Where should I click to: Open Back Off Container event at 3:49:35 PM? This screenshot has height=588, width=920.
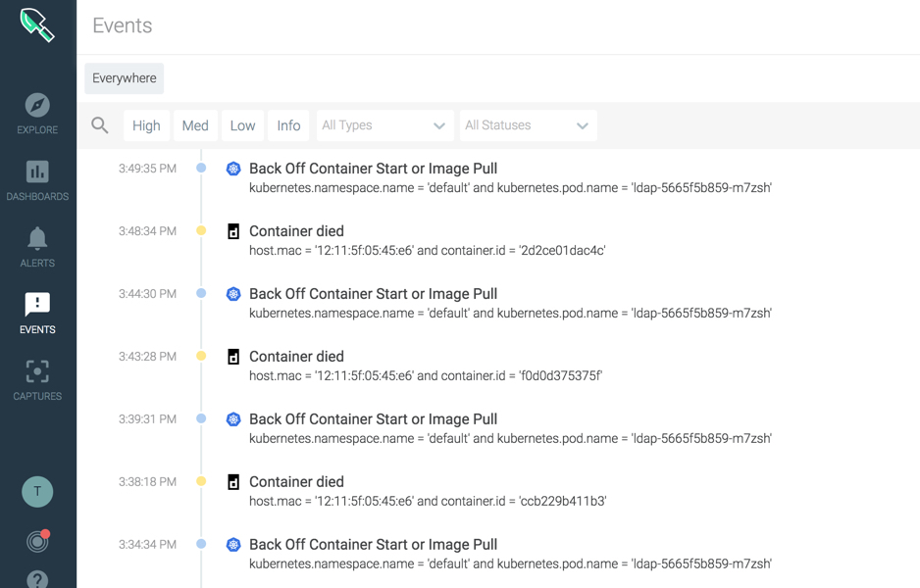373,169
